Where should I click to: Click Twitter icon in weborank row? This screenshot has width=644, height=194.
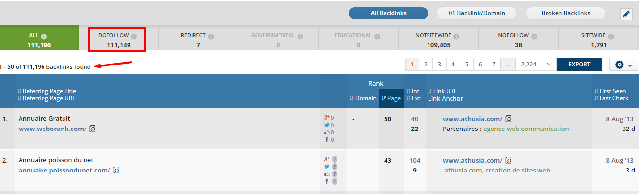point(327,125)
